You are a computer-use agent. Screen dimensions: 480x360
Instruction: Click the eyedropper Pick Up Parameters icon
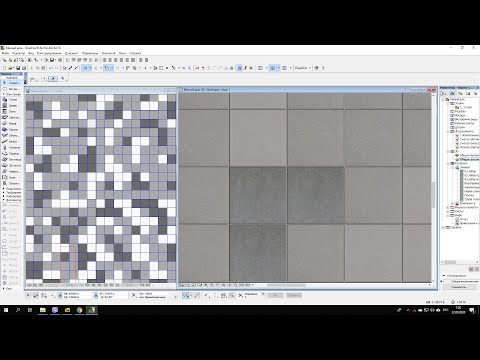tap(70, 68)
